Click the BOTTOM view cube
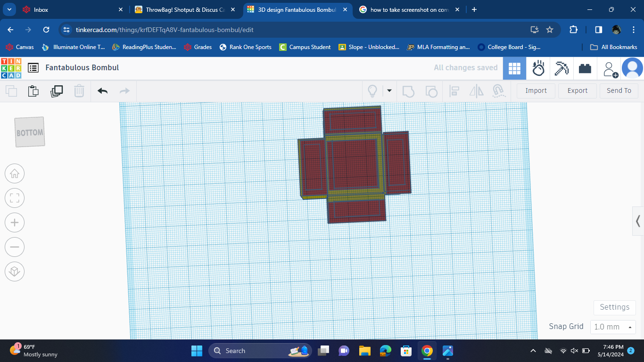 (30, 132)
